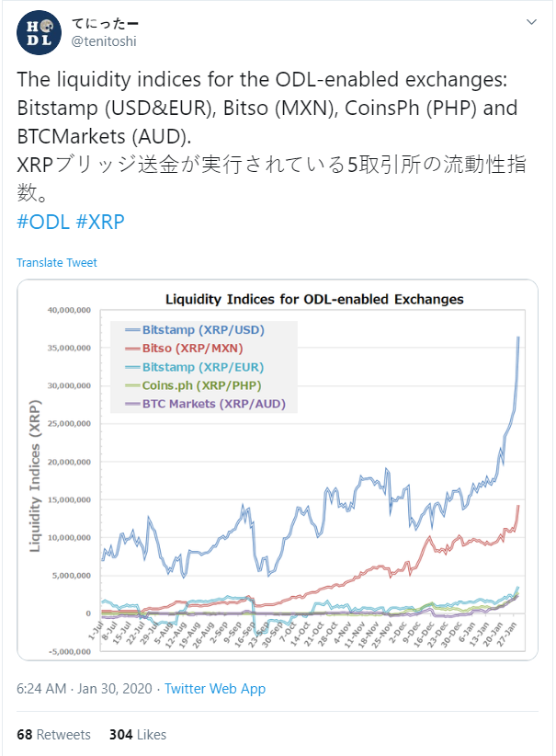Click the display name てにったー
This screenshot has width=556, height=756.
click(x=105, y=23)
